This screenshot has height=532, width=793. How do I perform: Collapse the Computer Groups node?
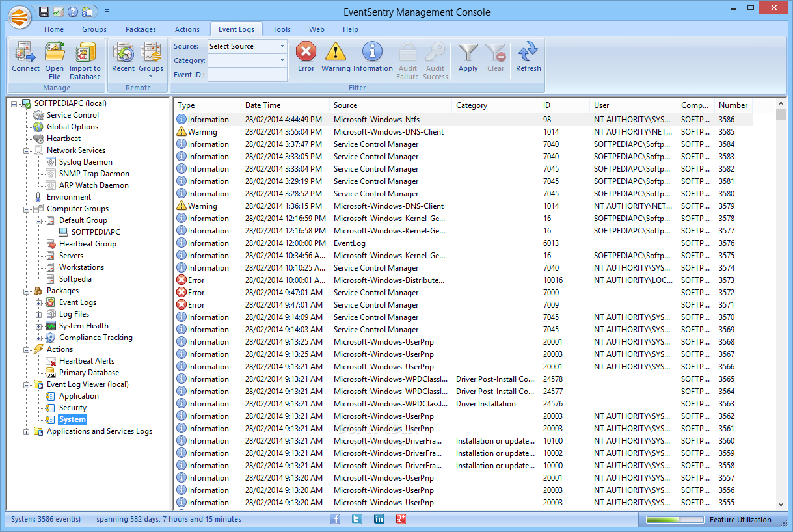tap(27, 209)
